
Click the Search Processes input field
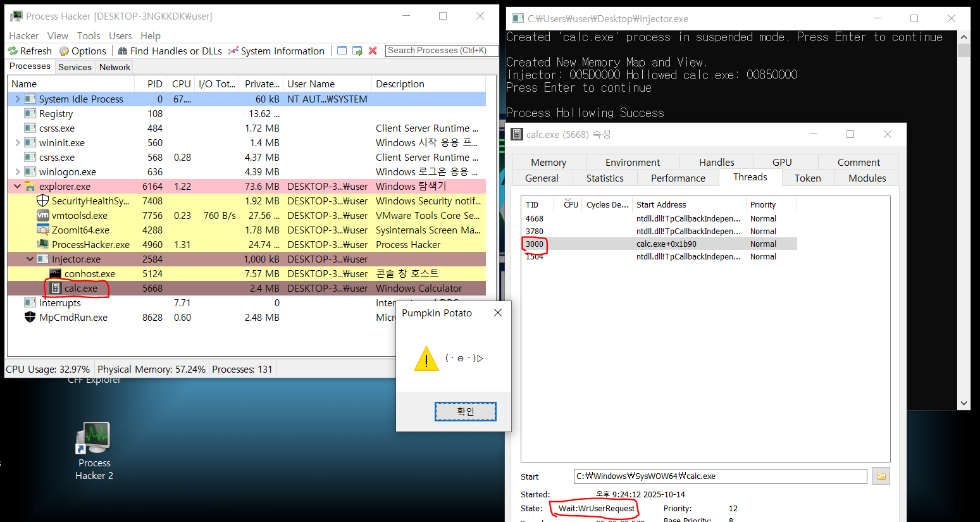click(x=442, y=51)
